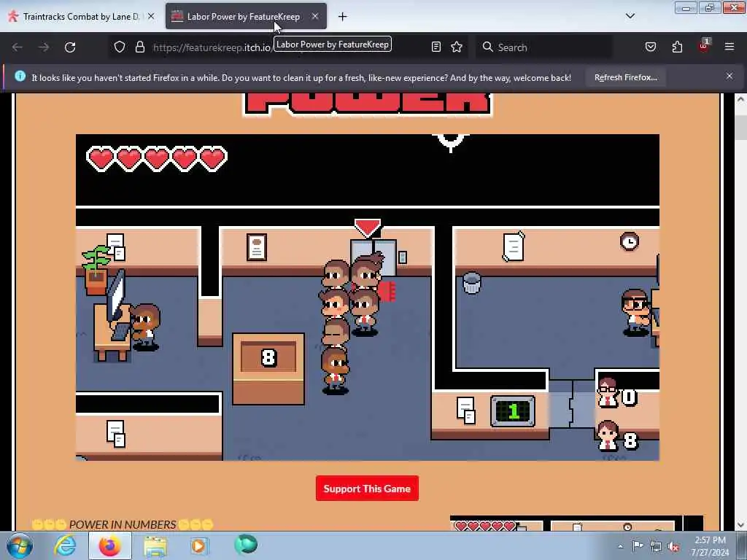The image size is (747, 560).
Task: Expand the list all tabs dropdown
Action: pos(630,16)
